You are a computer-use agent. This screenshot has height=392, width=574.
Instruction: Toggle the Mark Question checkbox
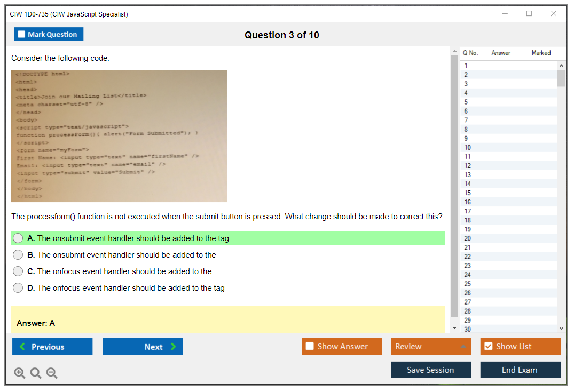point(22,34)
